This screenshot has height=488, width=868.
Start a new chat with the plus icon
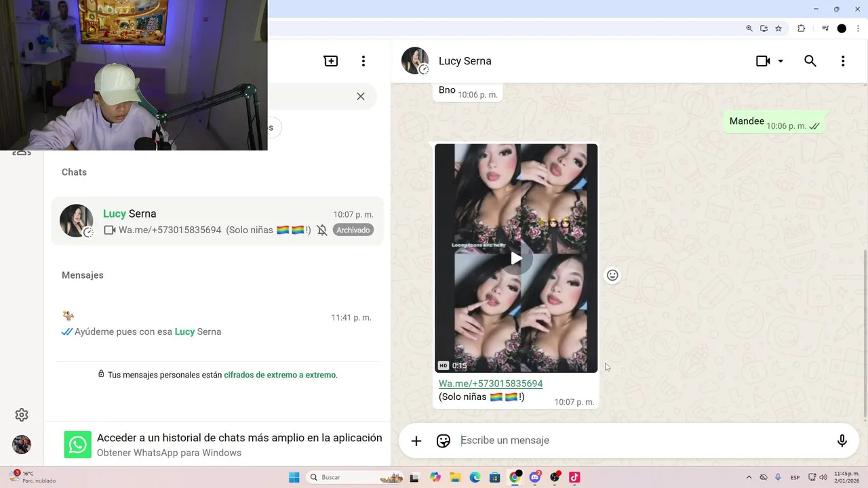coord(330,61)
